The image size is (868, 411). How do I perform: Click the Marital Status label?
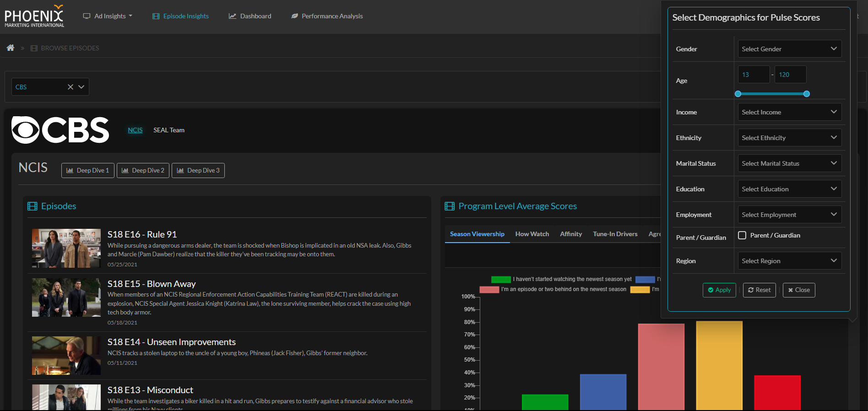pos(696,163)
